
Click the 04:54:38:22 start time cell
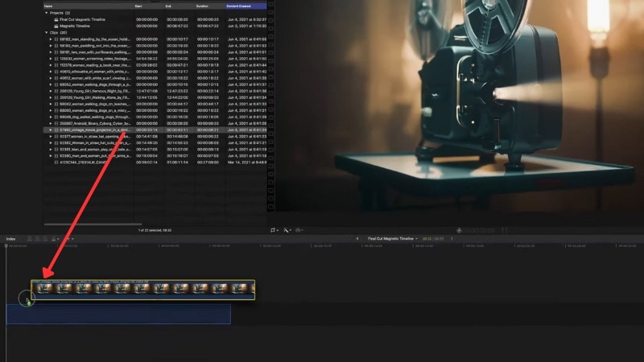coord(147,59)
